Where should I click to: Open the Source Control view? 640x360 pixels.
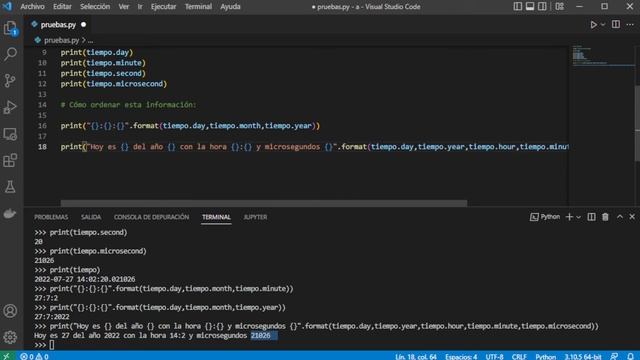pyautogui.click(x=10, y=80)
